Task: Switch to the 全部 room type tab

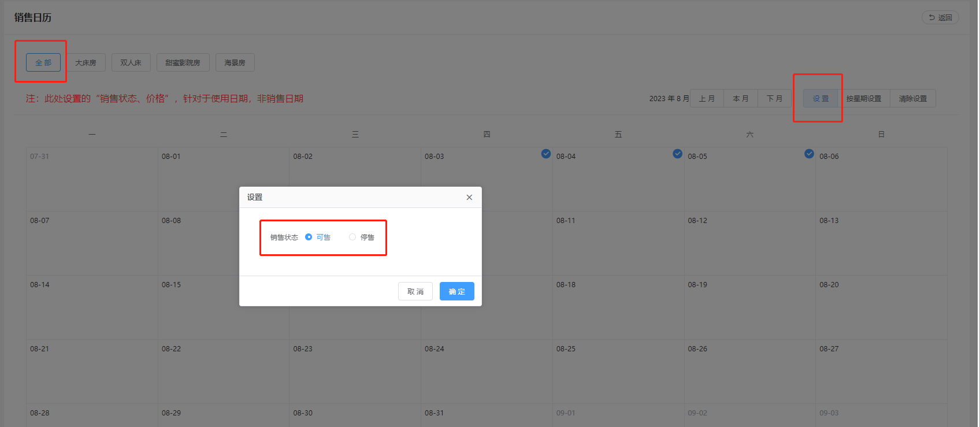Action: [x=43, y=62]
